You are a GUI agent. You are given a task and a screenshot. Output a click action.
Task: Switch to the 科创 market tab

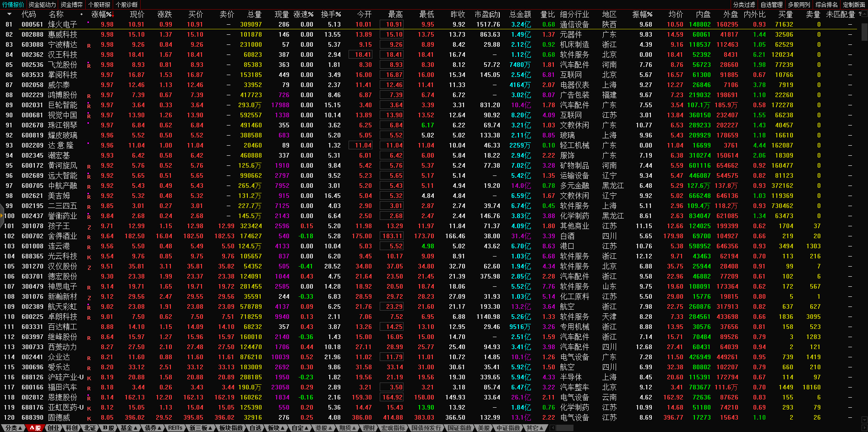point(71,428)
